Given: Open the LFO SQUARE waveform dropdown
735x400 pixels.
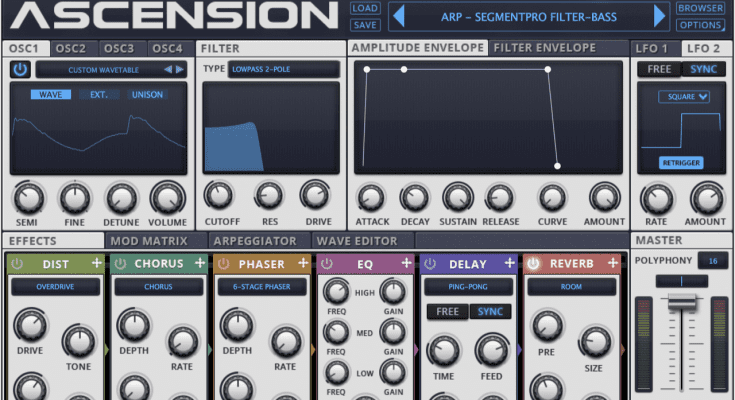Looking at the screenshot, I should [x=684, y=97].
